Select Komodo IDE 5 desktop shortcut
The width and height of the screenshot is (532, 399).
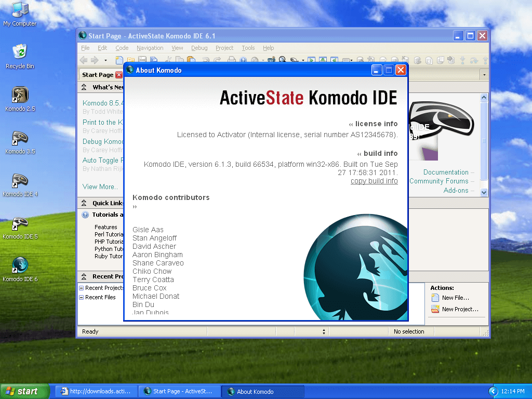[x=20, y=227]
